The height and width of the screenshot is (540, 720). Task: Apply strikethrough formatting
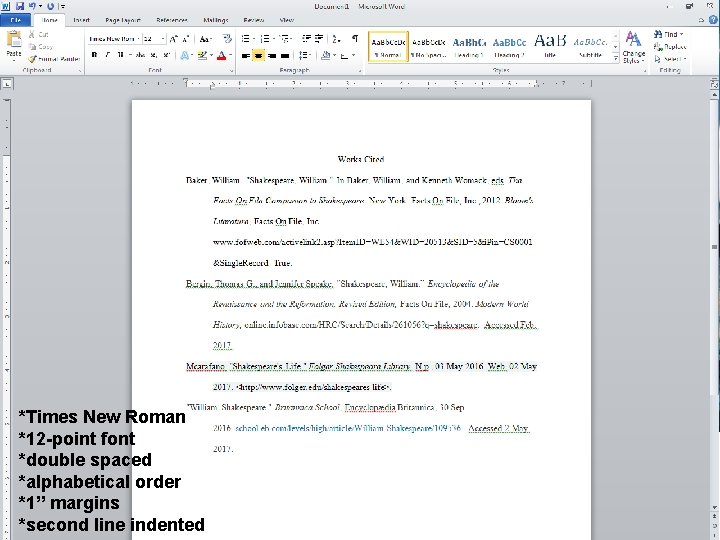140,55
